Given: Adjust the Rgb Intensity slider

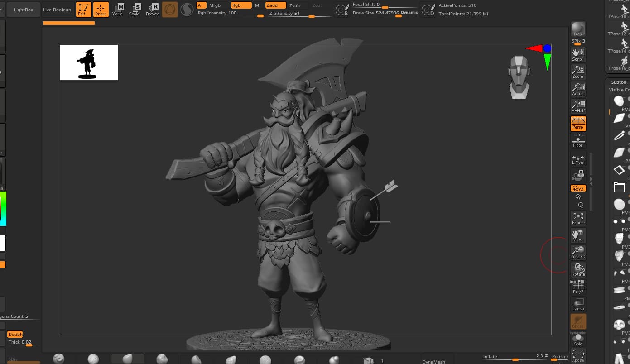Looking at the screenshot, I should (x=230, y=14).
